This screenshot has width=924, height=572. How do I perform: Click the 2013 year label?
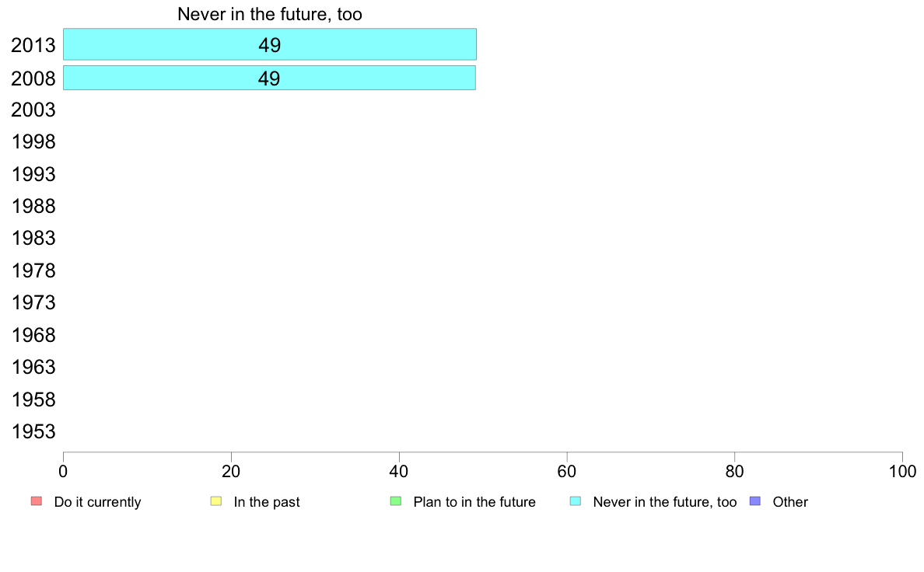point(33,45)
